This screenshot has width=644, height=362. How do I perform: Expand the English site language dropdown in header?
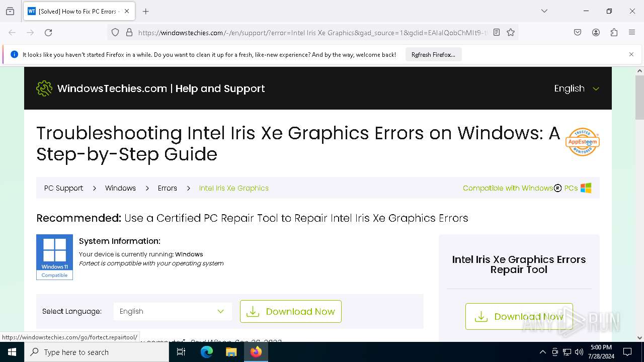click(577, 88)
